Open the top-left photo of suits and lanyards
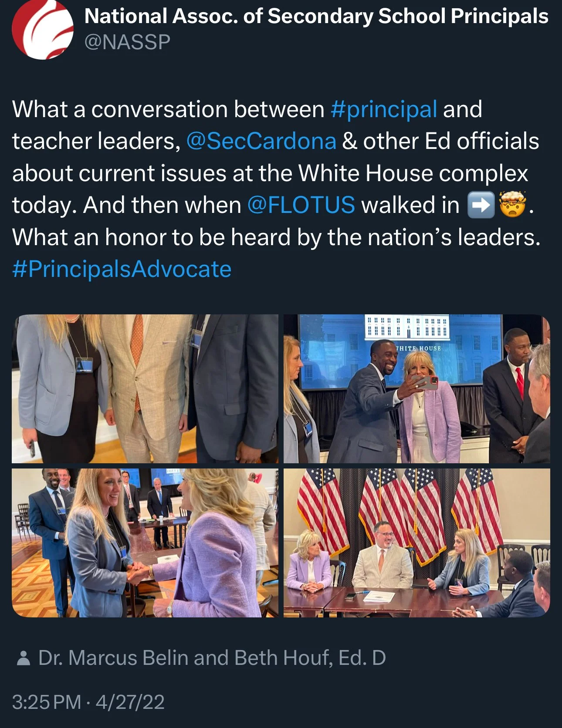Screen dimensions: 562x728 pos(145,389)
